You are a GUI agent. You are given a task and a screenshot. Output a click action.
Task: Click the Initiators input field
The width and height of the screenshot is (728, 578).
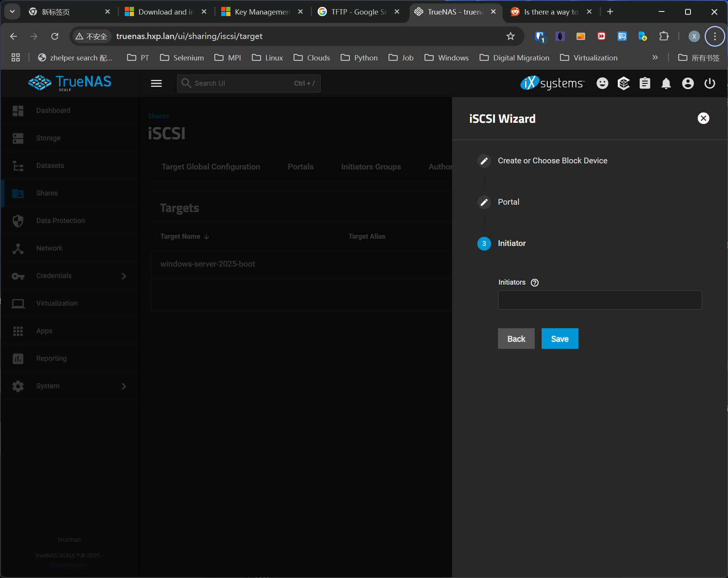tap(599, 300)
